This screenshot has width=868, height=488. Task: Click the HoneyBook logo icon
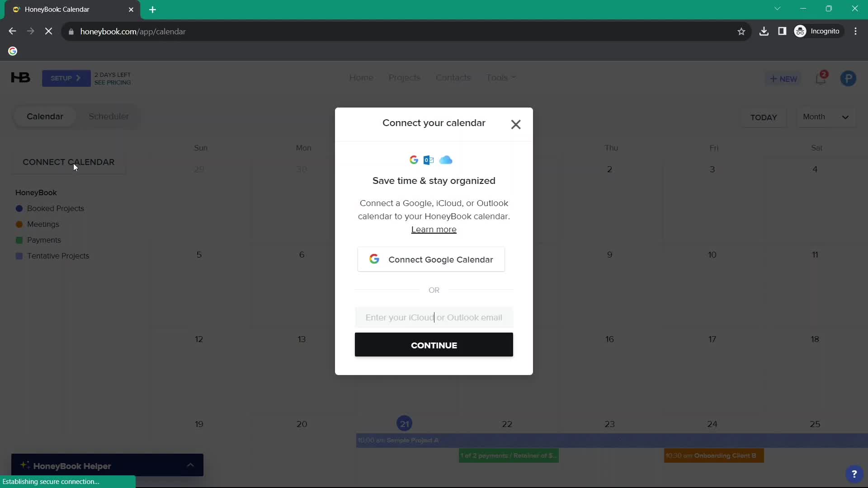pos(20,77)
